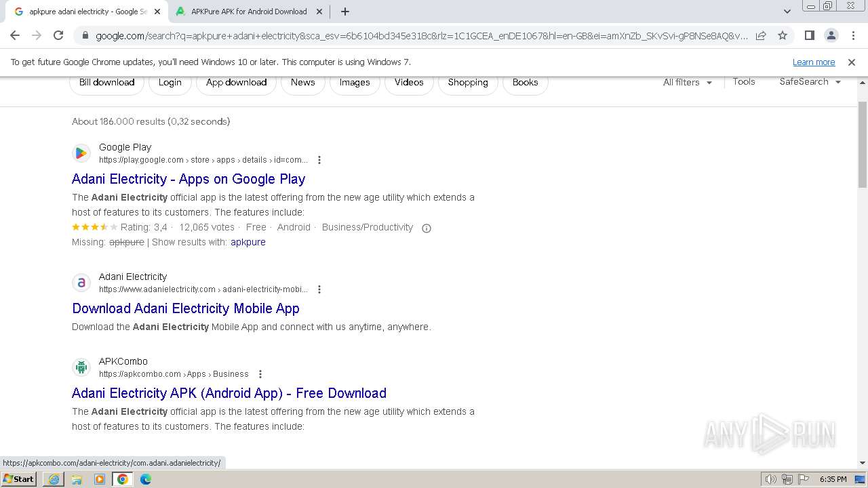Close the APKPure APK for Android Download tab

pos(319,12)
